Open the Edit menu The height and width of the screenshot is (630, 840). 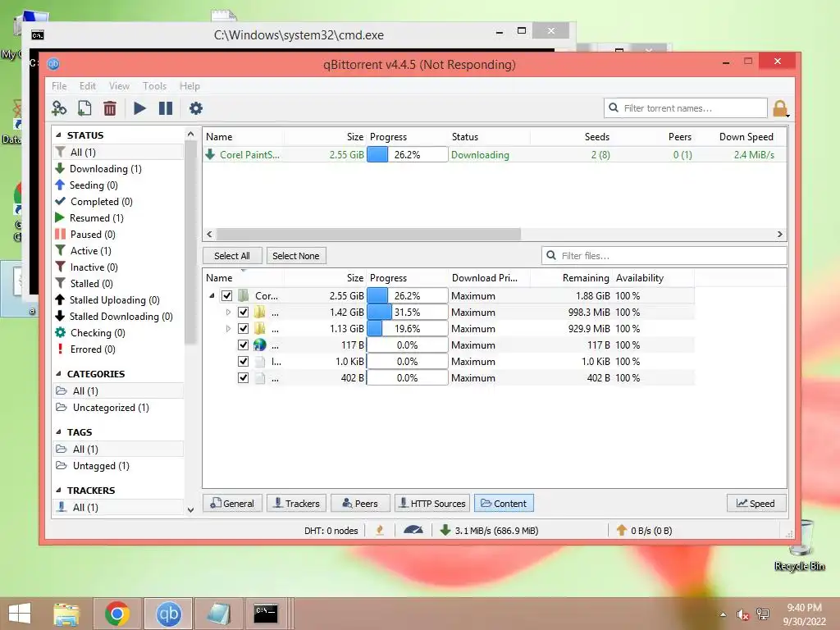click(x=87, y=85)
